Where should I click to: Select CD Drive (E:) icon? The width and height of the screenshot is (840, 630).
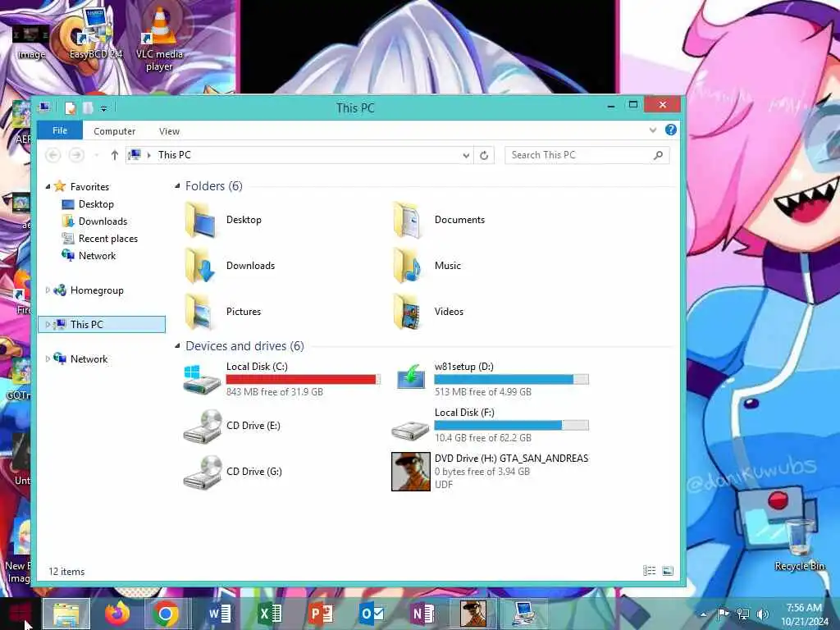coord(202,426)
